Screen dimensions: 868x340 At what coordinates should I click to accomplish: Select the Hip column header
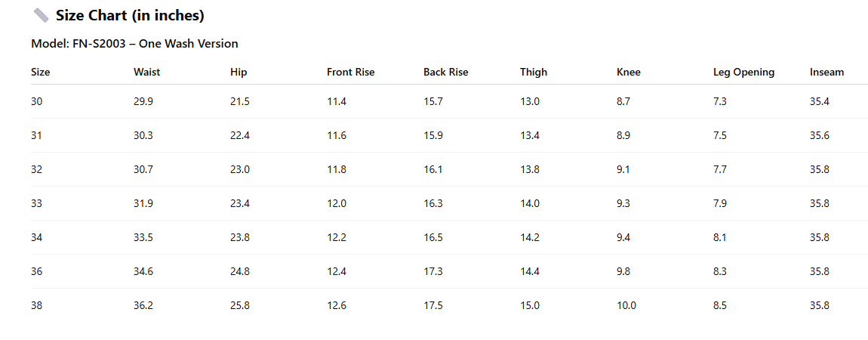click(239, 73)
